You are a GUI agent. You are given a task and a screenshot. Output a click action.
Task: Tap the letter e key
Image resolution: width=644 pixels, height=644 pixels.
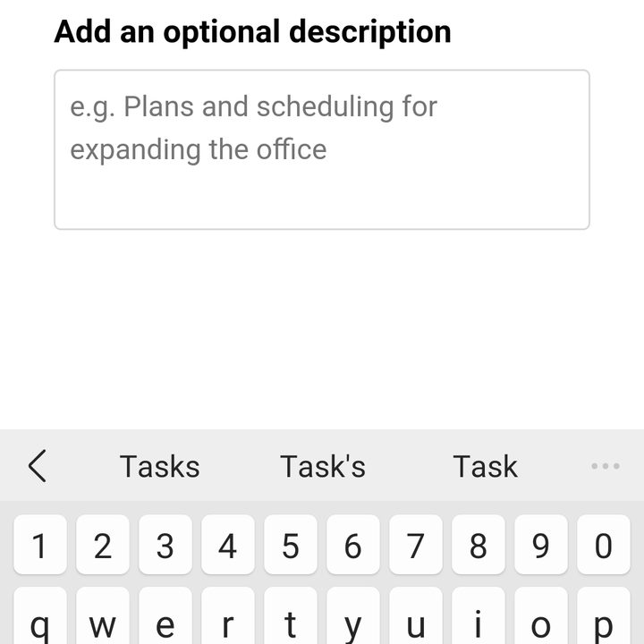click(x=165, y=616)
